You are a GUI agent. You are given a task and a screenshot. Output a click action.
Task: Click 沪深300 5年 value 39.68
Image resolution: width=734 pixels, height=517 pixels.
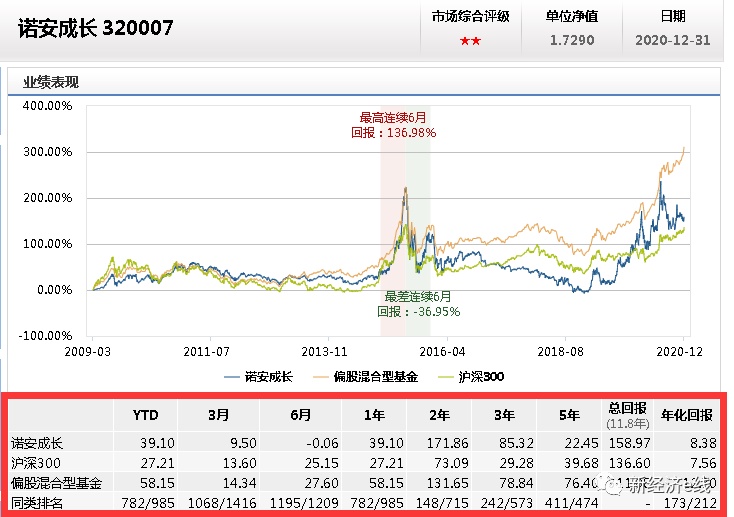pos(581,463)
